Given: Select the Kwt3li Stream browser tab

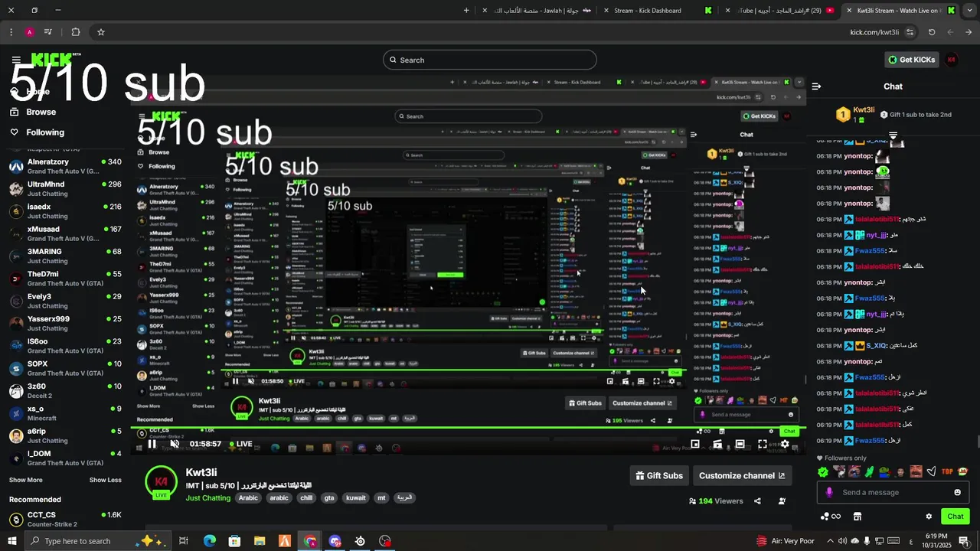Looking at the screenshot, I should 901,11.
